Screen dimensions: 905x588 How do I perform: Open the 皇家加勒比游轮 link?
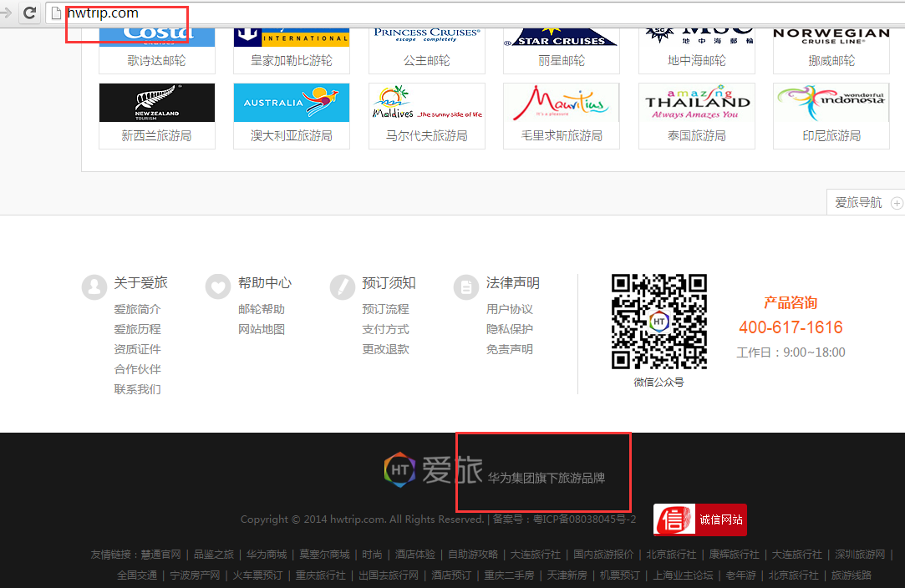tap(292, 61)
